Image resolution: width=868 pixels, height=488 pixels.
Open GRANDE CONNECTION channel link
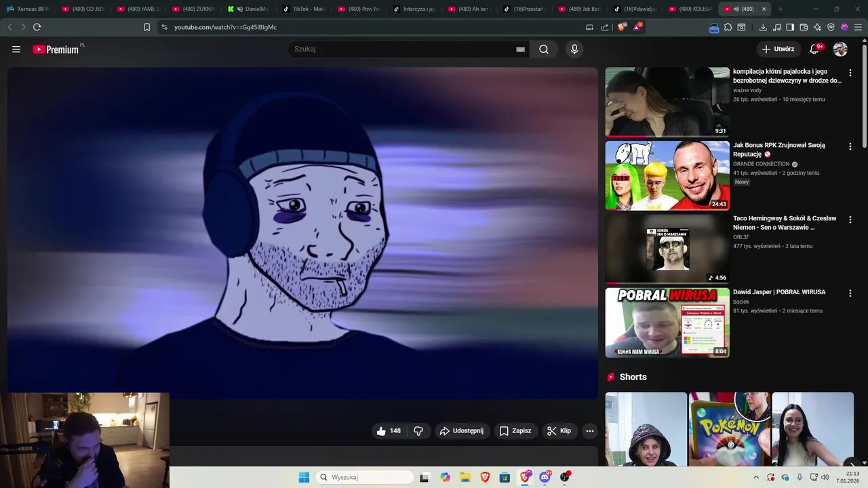point(761,164)
